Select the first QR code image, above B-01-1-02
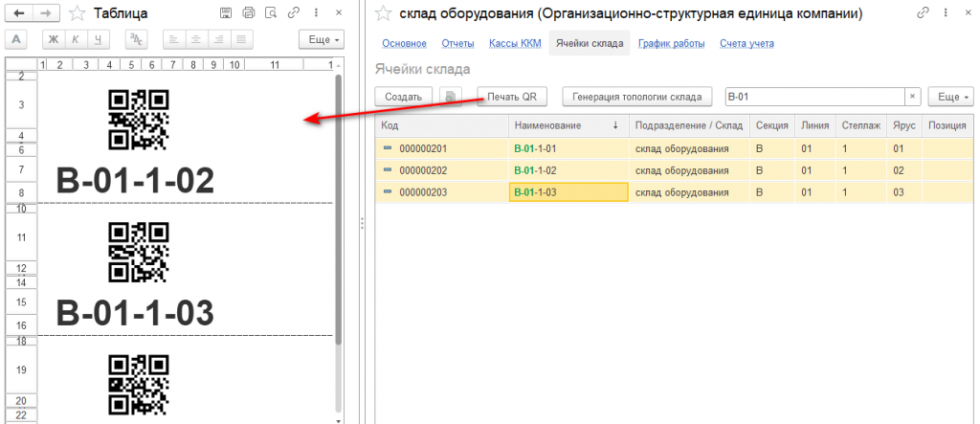Screen dimensions: 980x424 click(x=139, y=120)
